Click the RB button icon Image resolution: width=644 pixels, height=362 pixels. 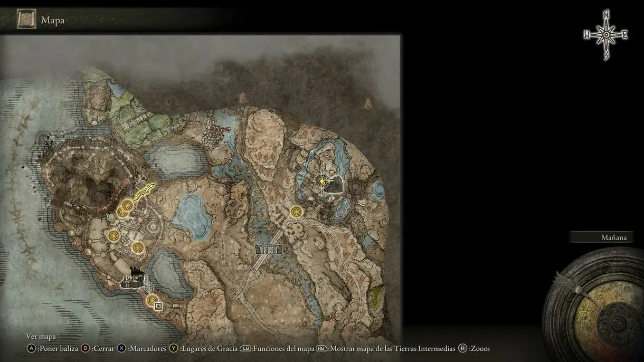click(321, 348)
